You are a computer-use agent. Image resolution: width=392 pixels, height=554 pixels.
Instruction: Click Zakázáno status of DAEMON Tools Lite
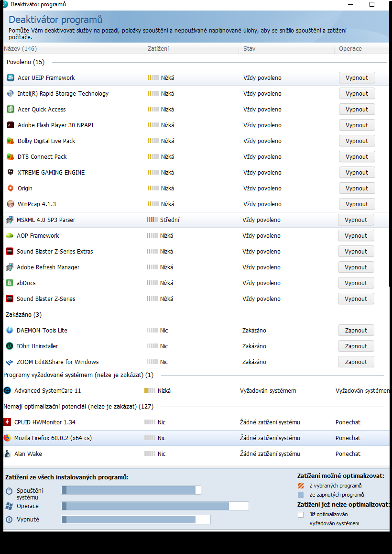[x=254, y=331]
